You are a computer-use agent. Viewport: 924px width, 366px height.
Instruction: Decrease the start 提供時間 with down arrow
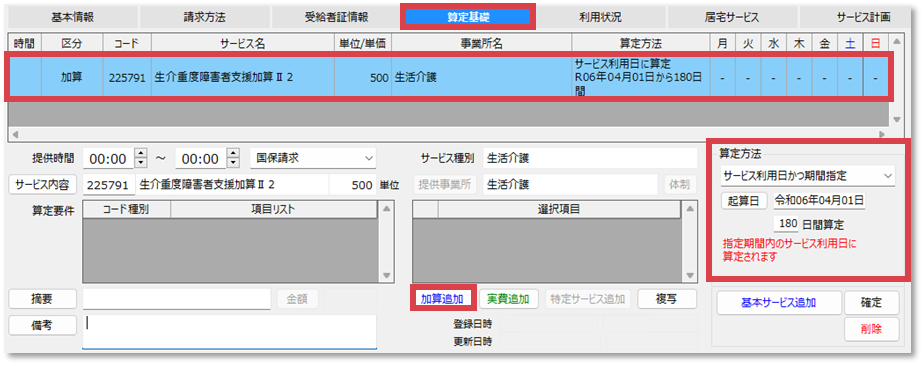[x=140, y=163]
